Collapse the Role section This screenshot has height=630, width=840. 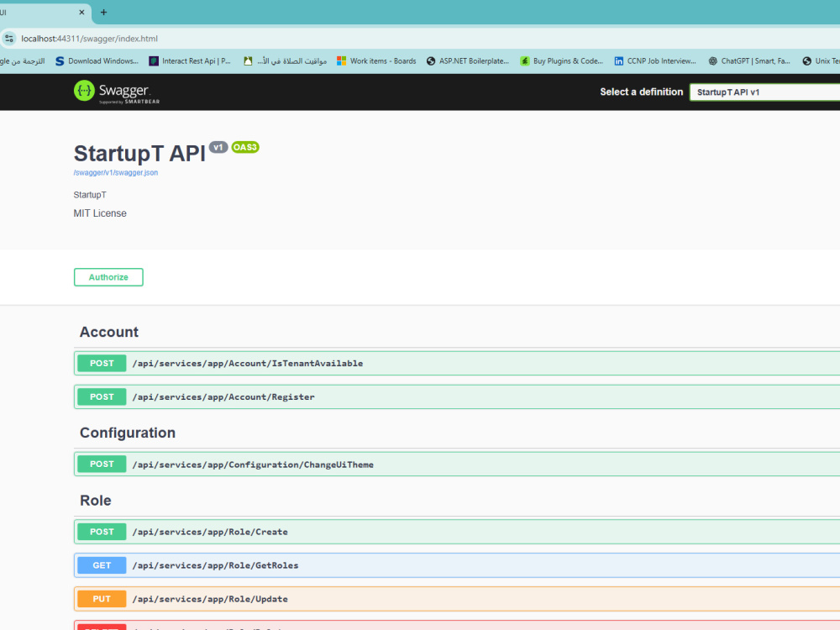coord(96,501)
